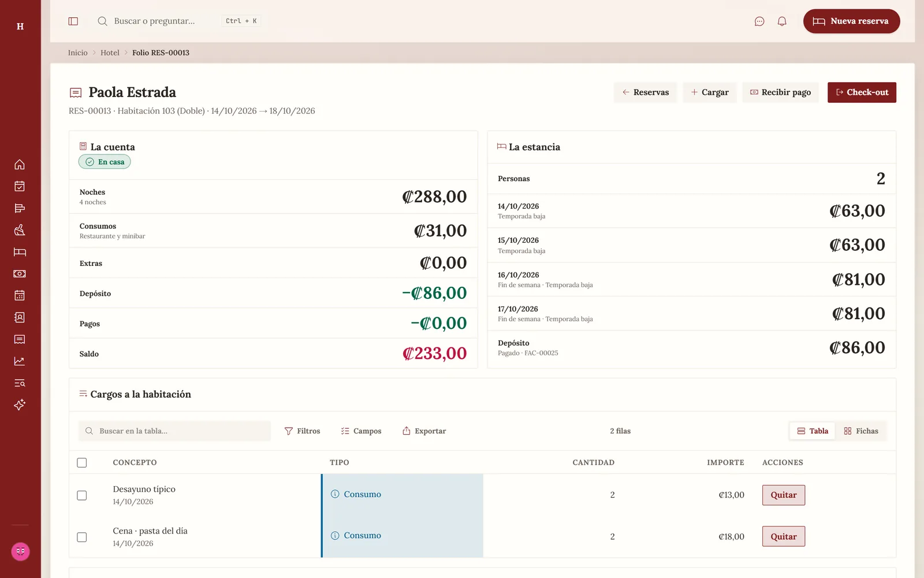Open the calendar grid icon in sidebar
924x578 pixels.
20,295
